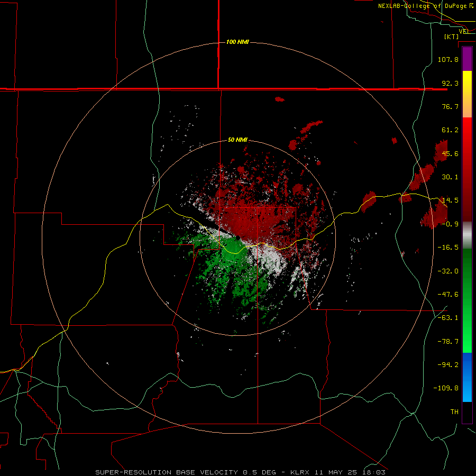The height and width of the screenshot is (476, 476).
Task: Click the -109.8 scale value
Action: 446,388
